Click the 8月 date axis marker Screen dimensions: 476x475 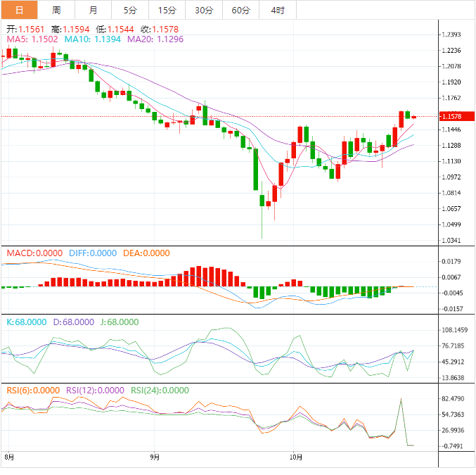[x=9, y=457]
